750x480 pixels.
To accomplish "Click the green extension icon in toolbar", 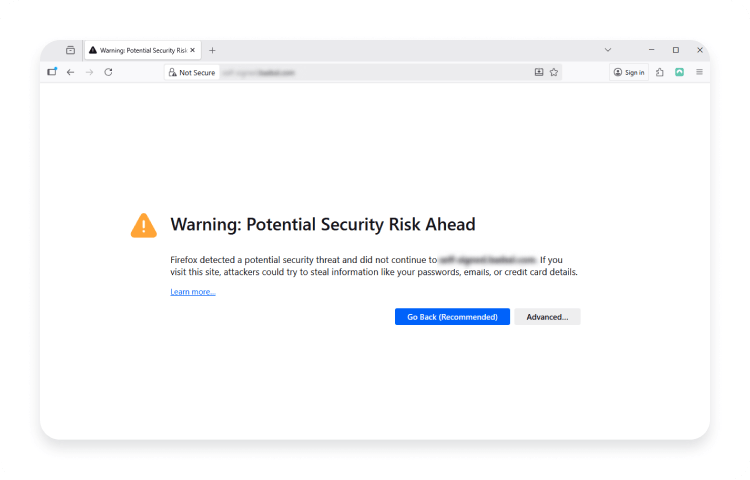I will (x=680, y=72).
